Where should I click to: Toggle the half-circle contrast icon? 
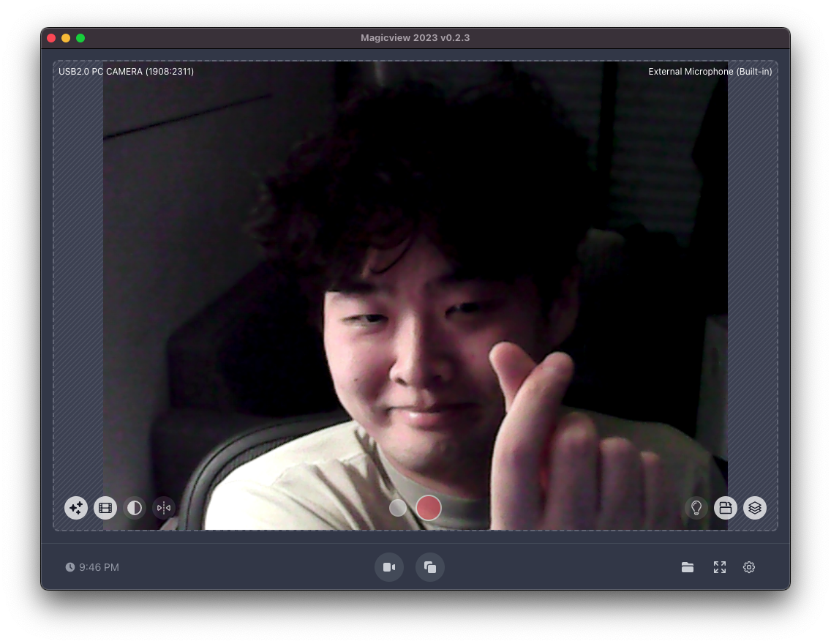[135, 508]
